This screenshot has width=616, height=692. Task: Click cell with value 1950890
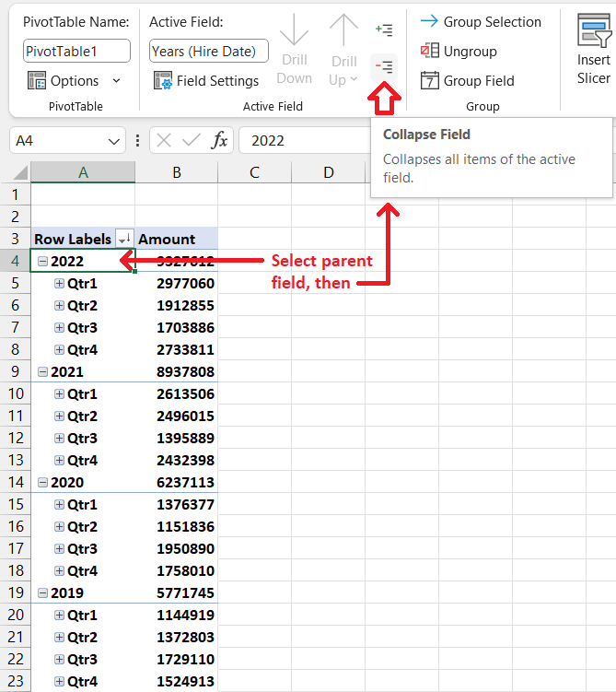(x=177, y=548)
